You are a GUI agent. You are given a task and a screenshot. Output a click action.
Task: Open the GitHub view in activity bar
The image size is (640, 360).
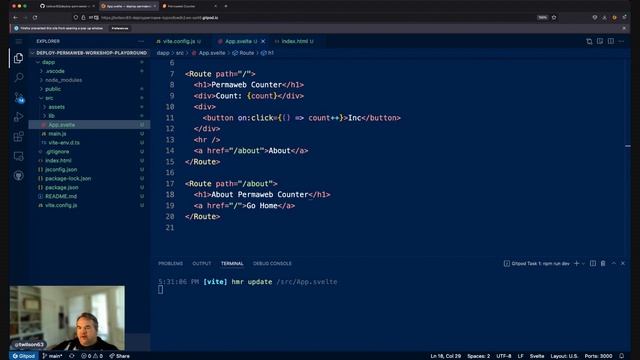18,176
